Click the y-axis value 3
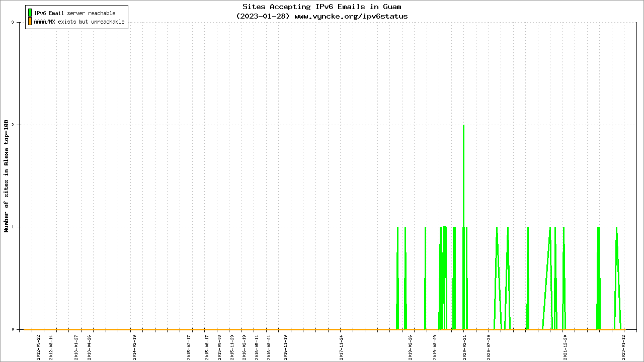This screenshot has height=362, width=644. click(19, 23)
